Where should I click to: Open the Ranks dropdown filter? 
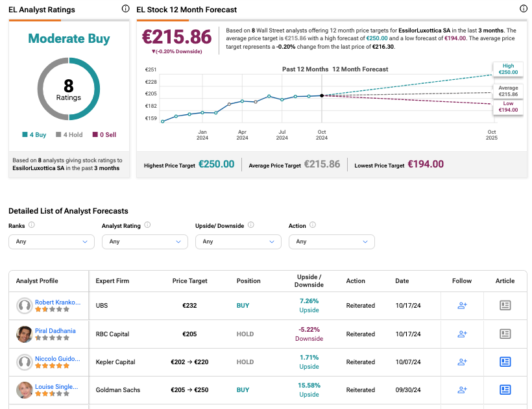click(51, 242)
